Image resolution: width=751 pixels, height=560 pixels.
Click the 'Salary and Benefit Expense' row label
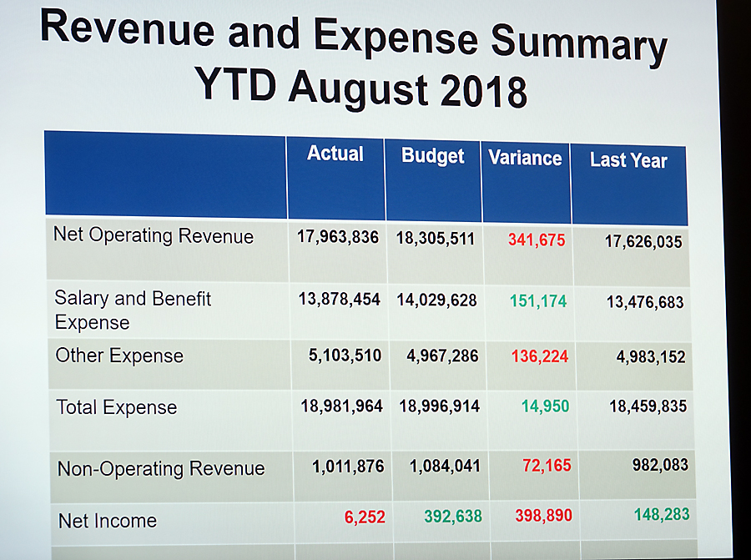coord(133,310)
